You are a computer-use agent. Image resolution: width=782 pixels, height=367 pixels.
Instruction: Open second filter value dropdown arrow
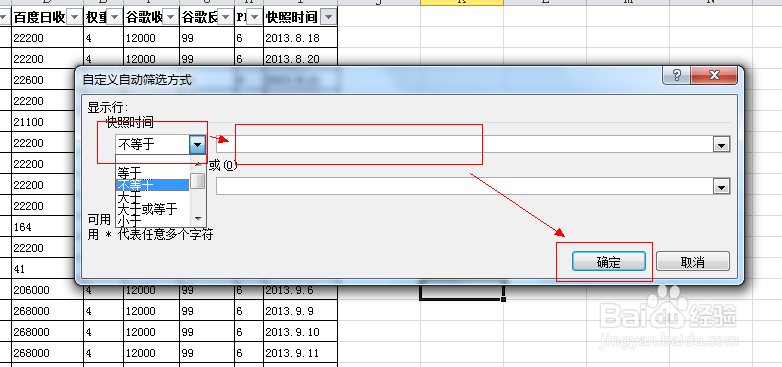[721, 187]
